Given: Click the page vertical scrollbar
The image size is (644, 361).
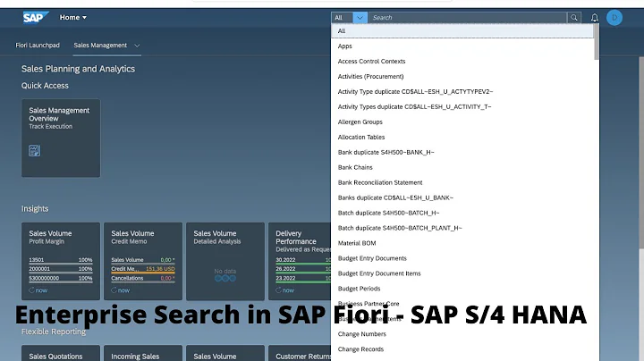Looking at the screenshot, I should (641, 153).
